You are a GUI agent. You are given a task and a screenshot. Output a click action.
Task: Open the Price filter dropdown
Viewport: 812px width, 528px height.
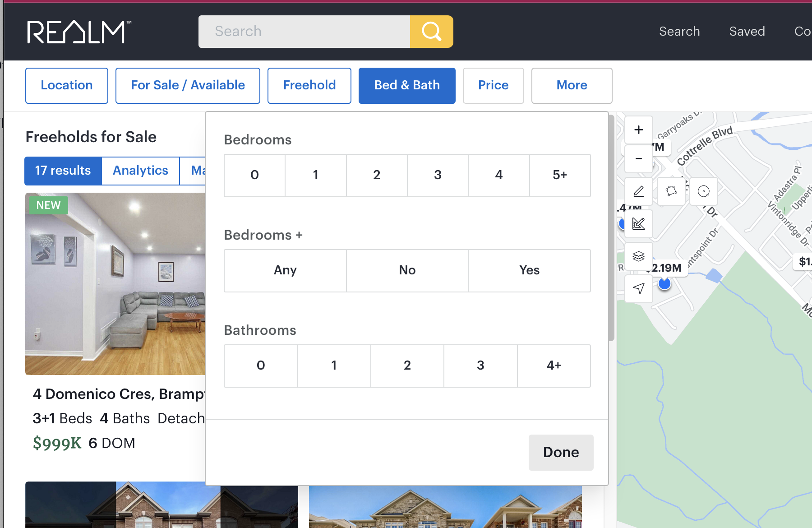(493, 85)
